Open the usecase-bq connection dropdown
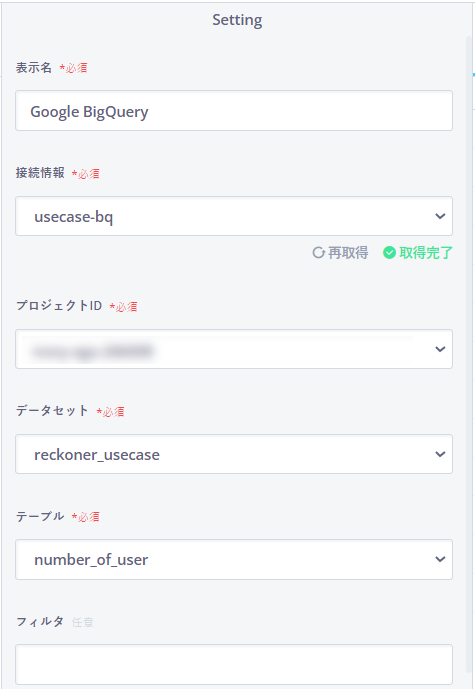 pos(234,216)
